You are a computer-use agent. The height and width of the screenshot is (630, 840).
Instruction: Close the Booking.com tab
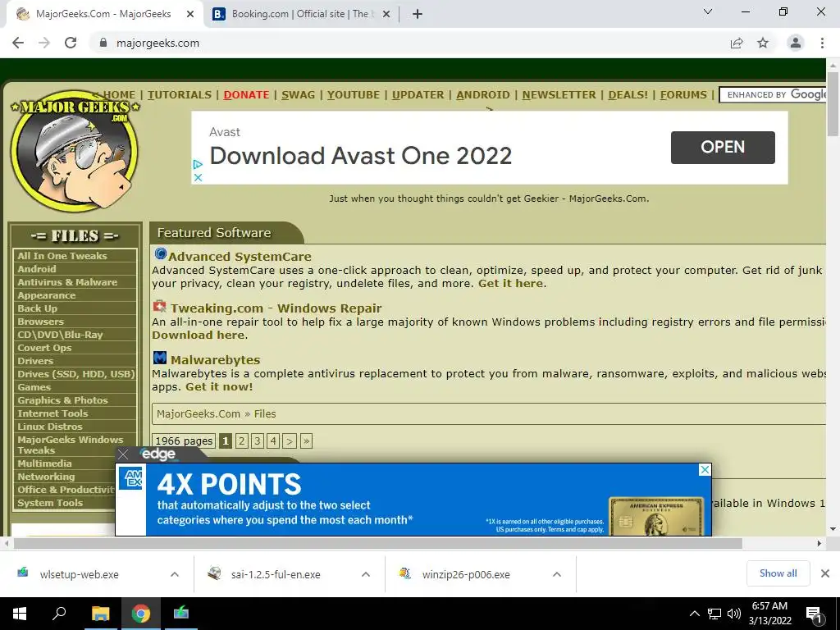386,15
